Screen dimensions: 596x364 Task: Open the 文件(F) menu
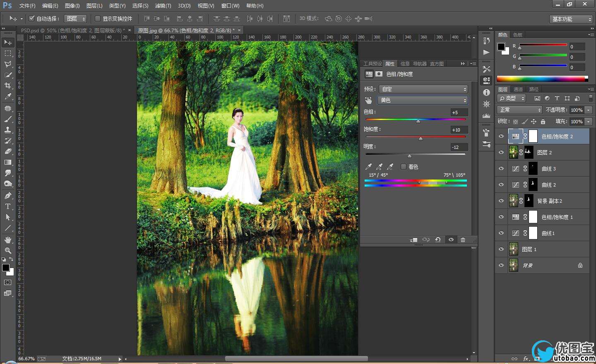click(27, 6)
